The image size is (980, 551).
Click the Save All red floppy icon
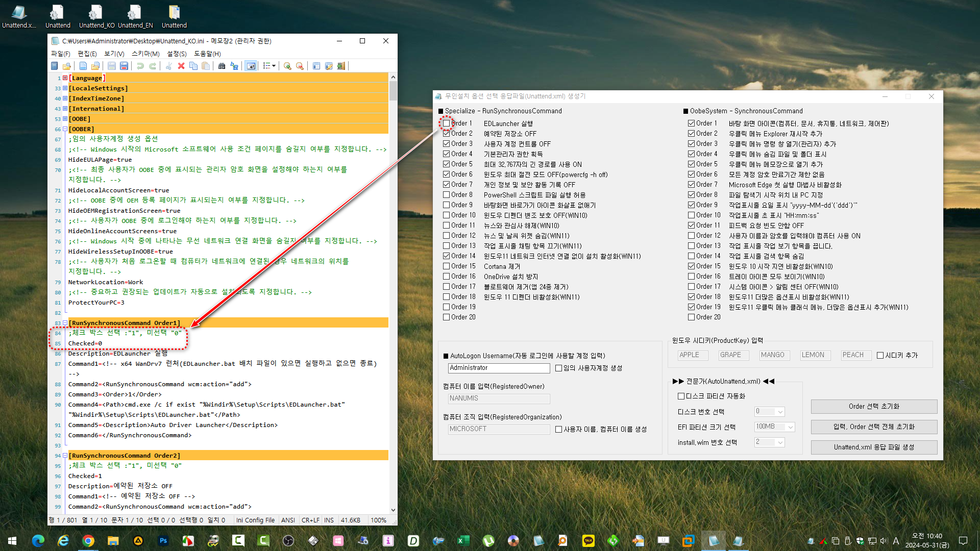(124, 66)
